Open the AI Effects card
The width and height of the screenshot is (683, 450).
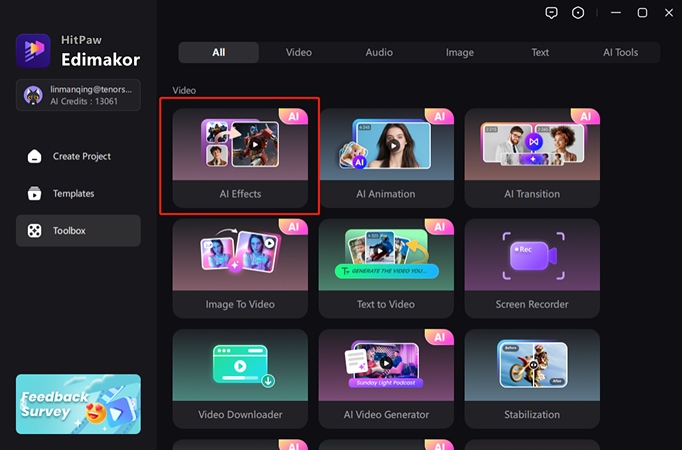(240, 158)
